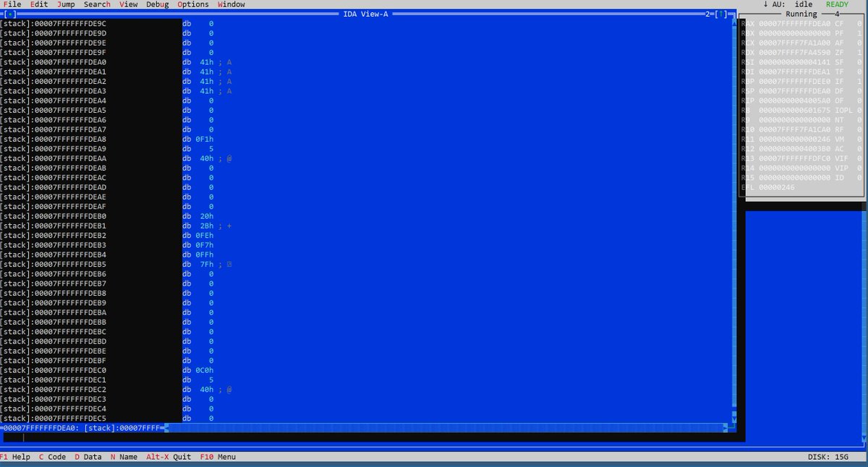Select the RCX register value

[x=794, y=43]
